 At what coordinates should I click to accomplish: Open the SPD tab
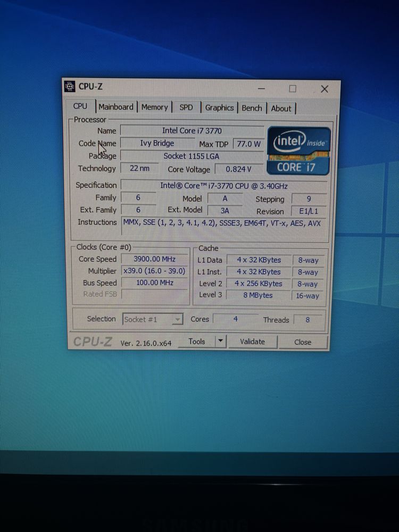point(186,107)
